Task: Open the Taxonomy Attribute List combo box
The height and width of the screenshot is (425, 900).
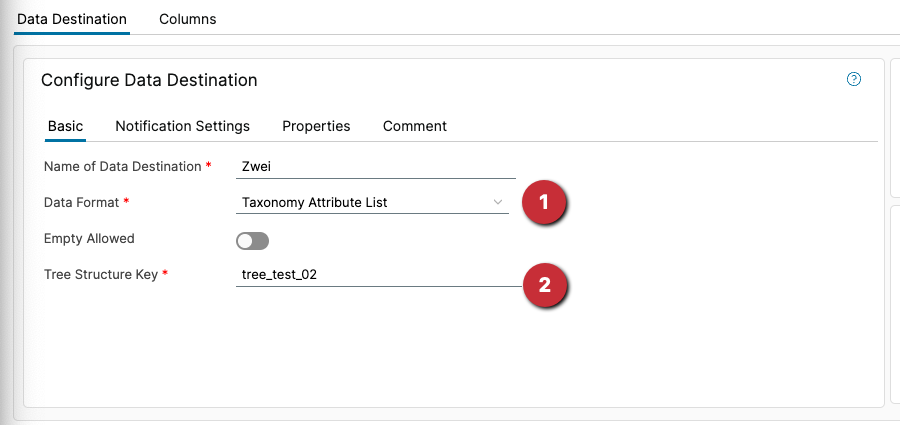Action: coord(365,203)
